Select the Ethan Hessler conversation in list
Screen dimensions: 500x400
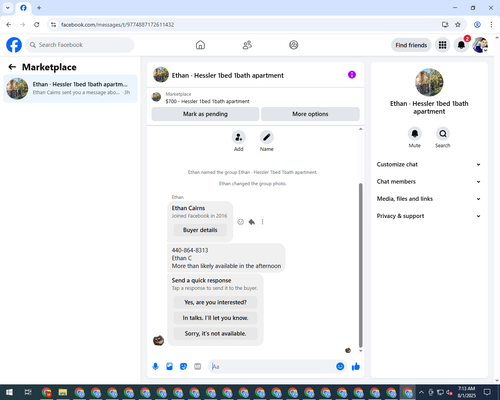[x=70, y=89]
